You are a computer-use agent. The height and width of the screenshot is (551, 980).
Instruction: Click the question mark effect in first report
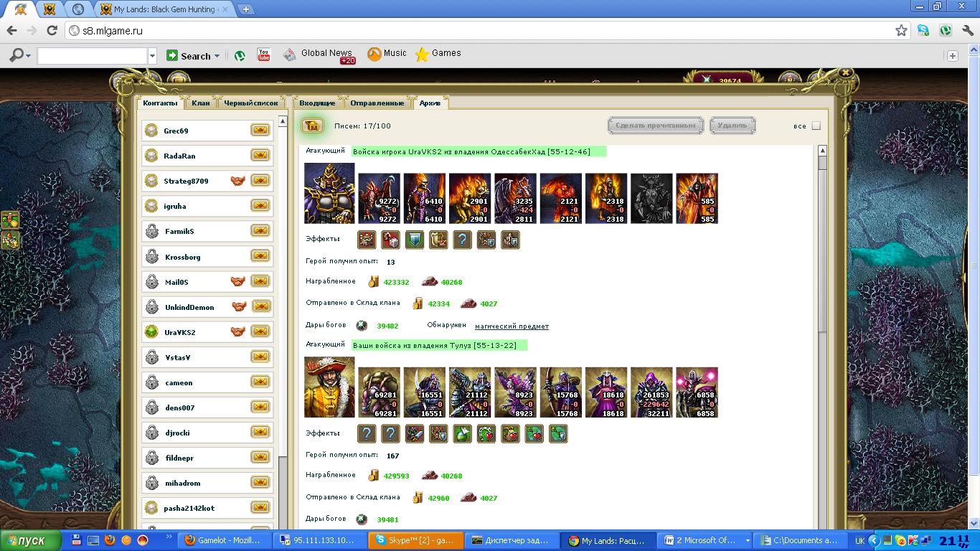point(463,240)
